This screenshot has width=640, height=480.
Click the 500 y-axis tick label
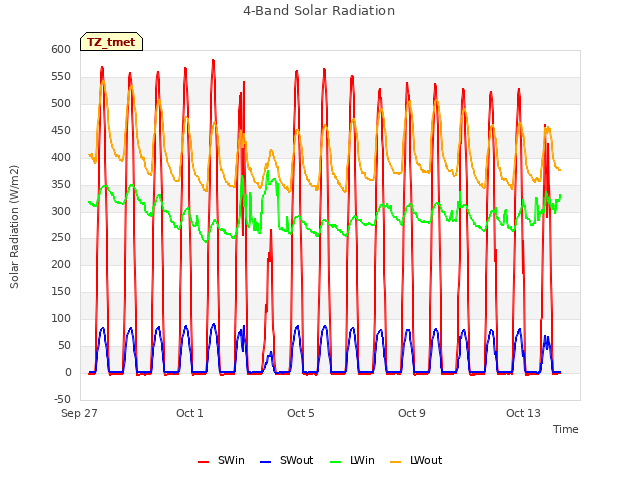click(61, 104)
